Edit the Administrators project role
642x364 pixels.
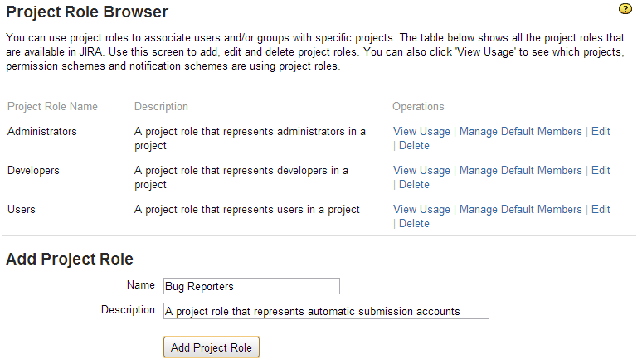point(601,132)
